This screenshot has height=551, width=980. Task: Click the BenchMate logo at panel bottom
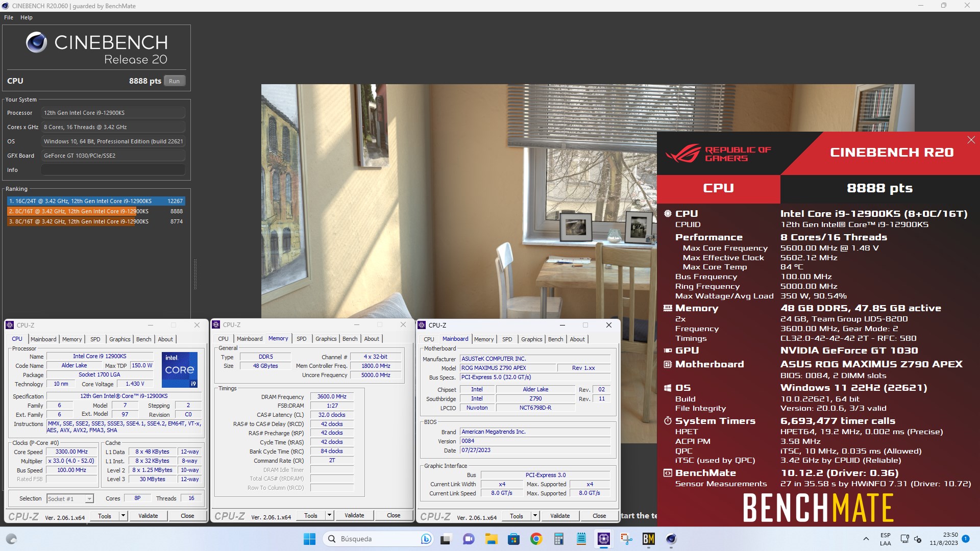[x=818, y=508]
